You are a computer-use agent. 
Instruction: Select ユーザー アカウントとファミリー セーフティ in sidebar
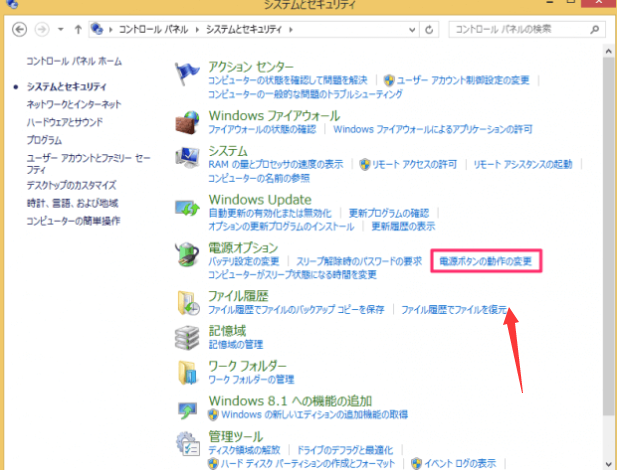tap(88, 164)
